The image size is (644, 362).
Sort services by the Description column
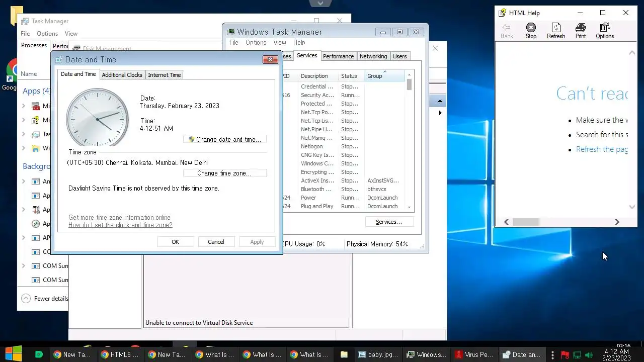[x=318, y=76]
